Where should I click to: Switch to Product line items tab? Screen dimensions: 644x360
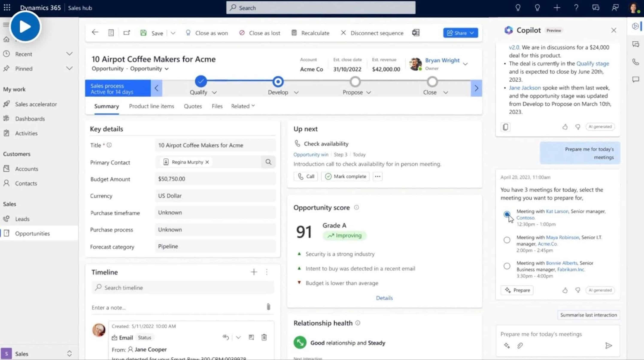pyautogui.click(x=152, y=106)
